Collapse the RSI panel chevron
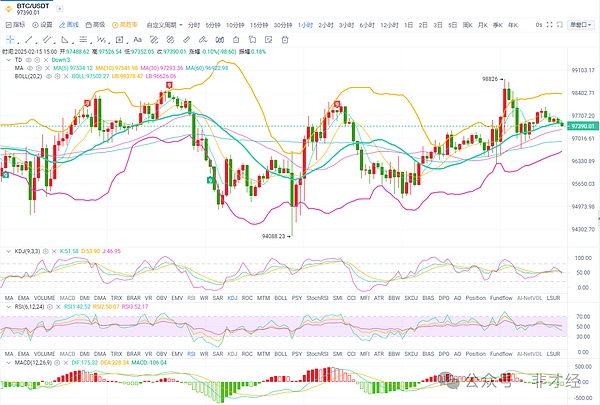The image size is (600, 405). (x=8, y=307)
